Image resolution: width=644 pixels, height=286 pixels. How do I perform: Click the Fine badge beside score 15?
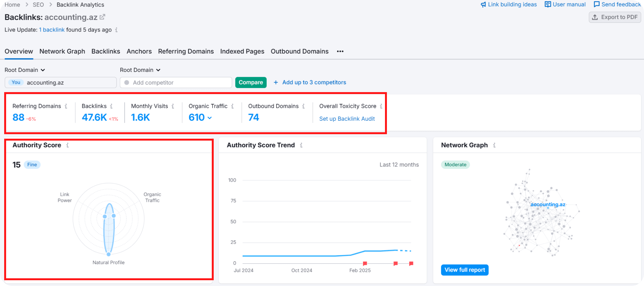[x=32, y=165]
